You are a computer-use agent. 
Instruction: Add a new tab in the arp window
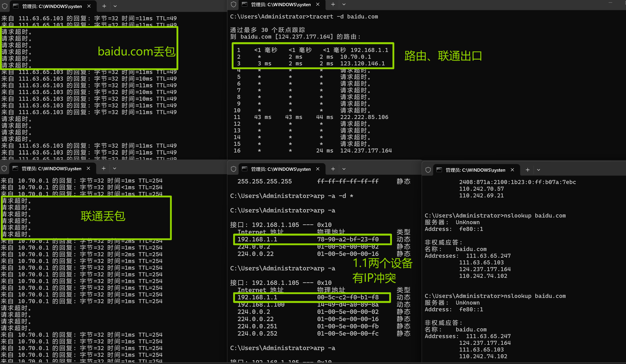click(333, 169)
